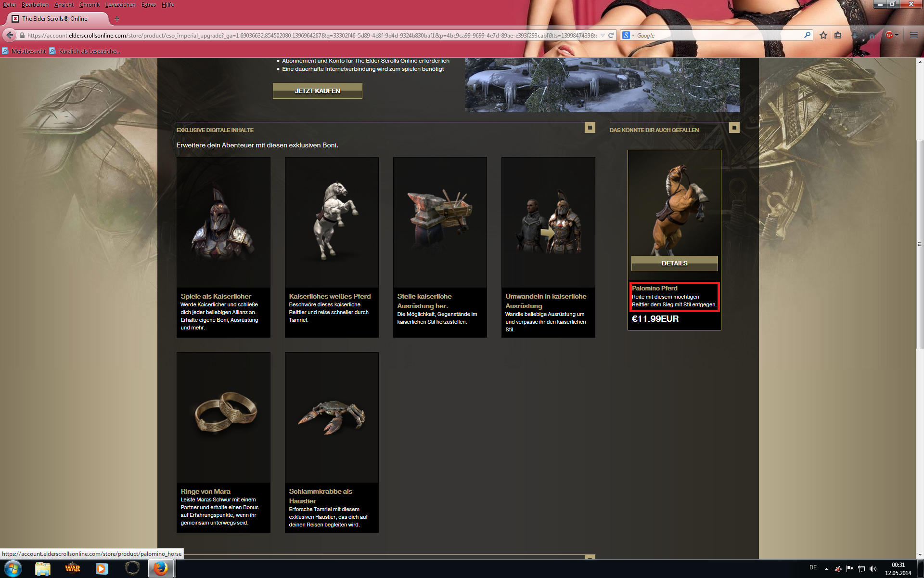Click the search magnifier icon
Image resolution: width=924 pixels, height=578 pixels.
point(807,35)
